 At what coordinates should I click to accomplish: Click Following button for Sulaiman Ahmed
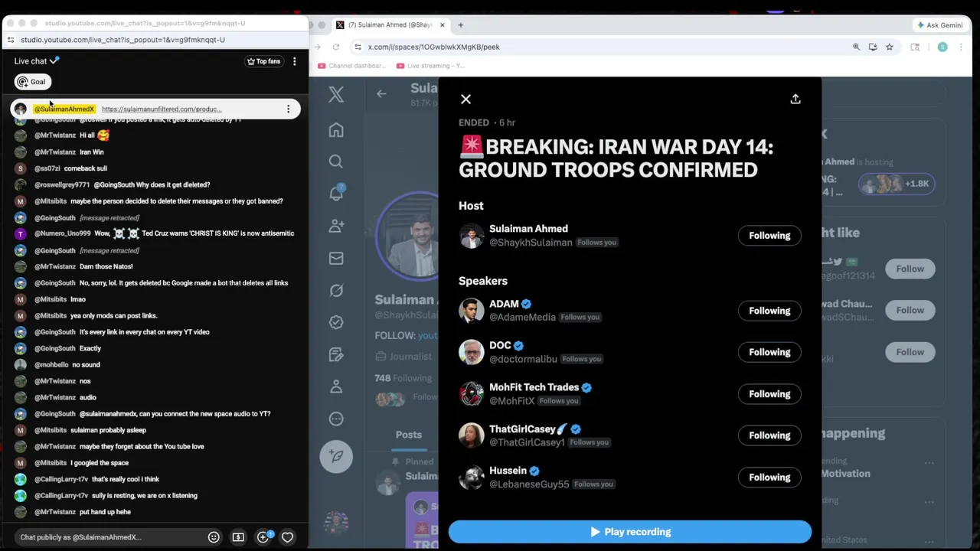click(769, 236)
